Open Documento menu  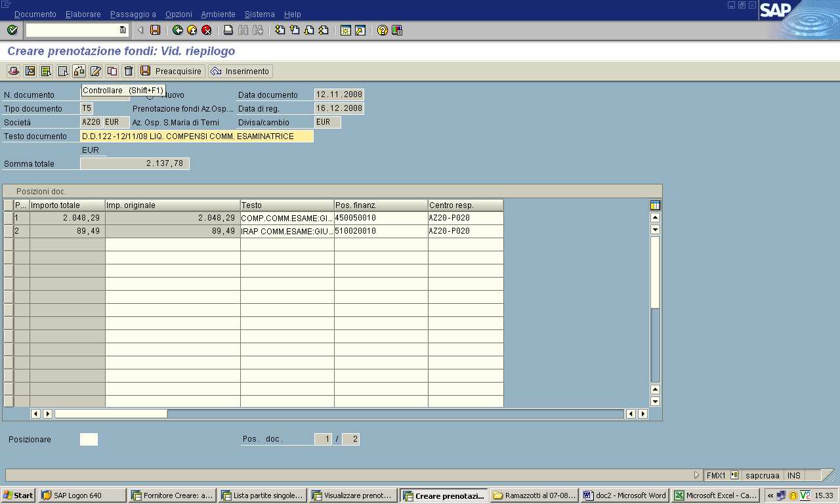pos(35,14)
